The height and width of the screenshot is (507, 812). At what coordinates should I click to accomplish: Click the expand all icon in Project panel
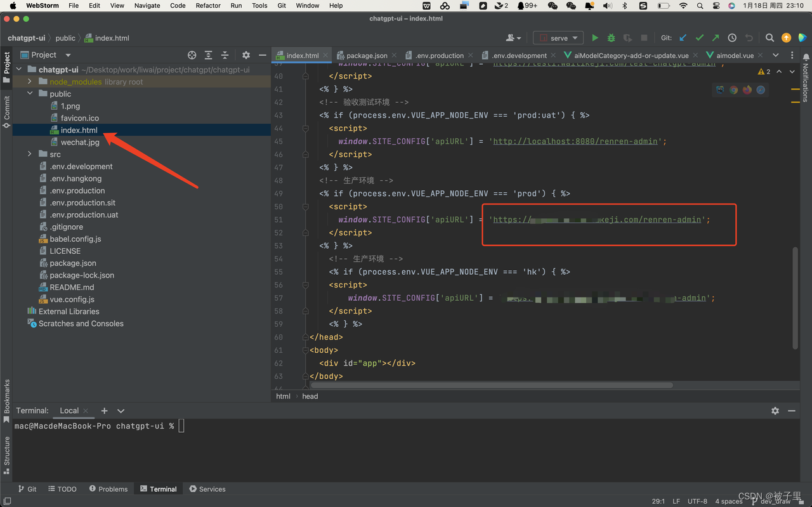208,55
